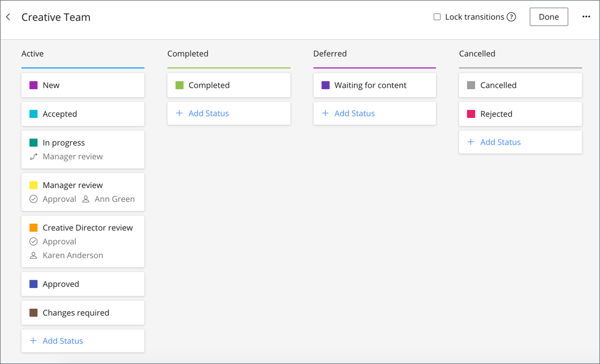Click the approval icon on Creative Director review
The height and width of the screenshot is (364, 600).
coord(34,242)
